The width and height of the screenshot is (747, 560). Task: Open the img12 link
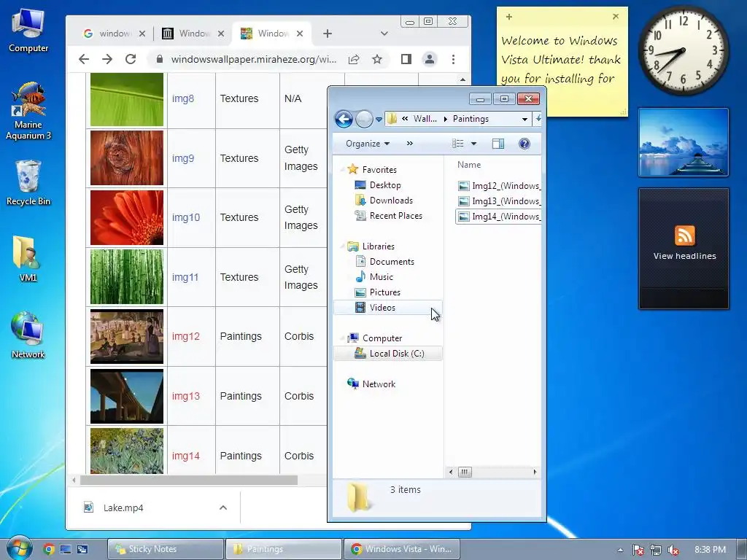(186, 336)
